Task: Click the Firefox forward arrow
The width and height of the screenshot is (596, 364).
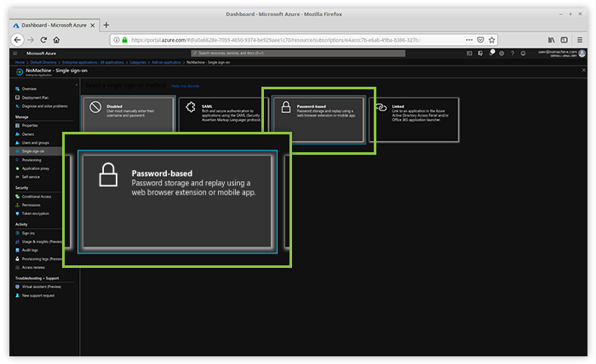Action: 31,40
